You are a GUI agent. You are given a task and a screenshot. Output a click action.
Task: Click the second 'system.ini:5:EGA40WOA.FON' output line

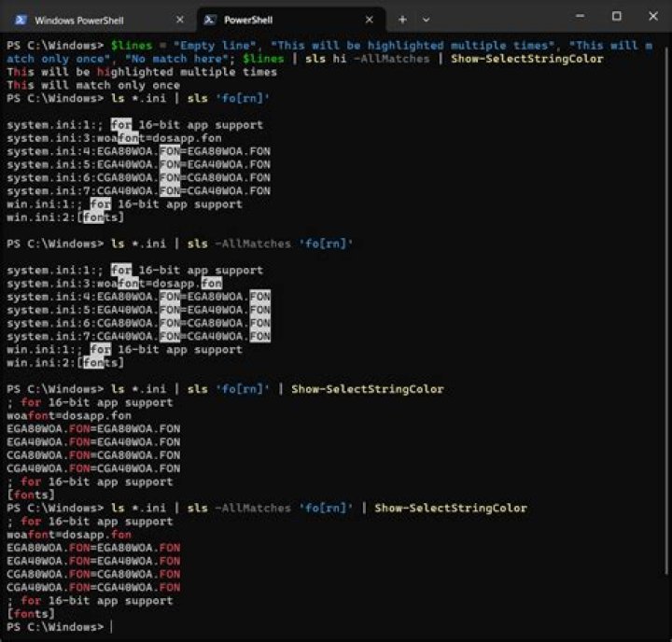click(x=138, y=310)
